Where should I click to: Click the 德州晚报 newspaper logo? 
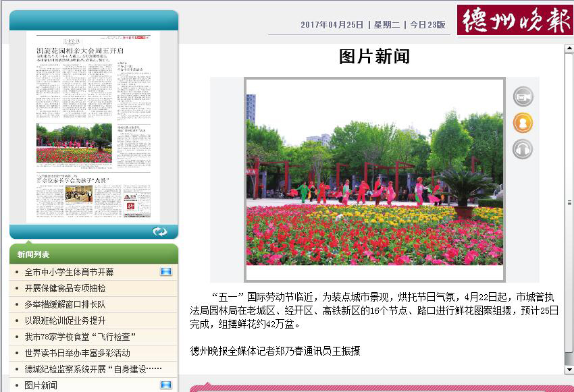tap(515, 20)
